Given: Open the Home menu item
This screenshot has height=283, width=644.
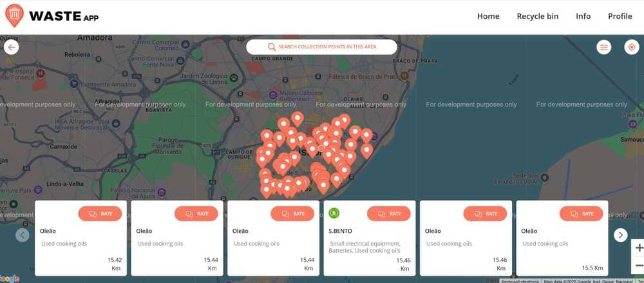Looking at the screenshot, I should 488,16.
